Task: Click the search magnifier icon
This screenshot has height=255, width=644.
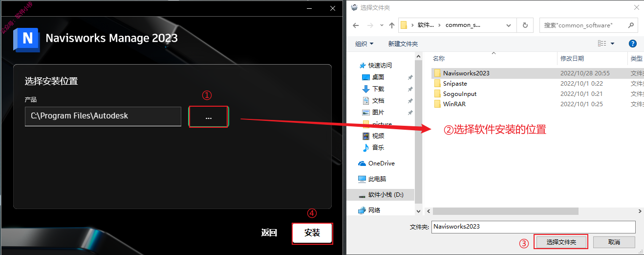Action: coord(631,25)
